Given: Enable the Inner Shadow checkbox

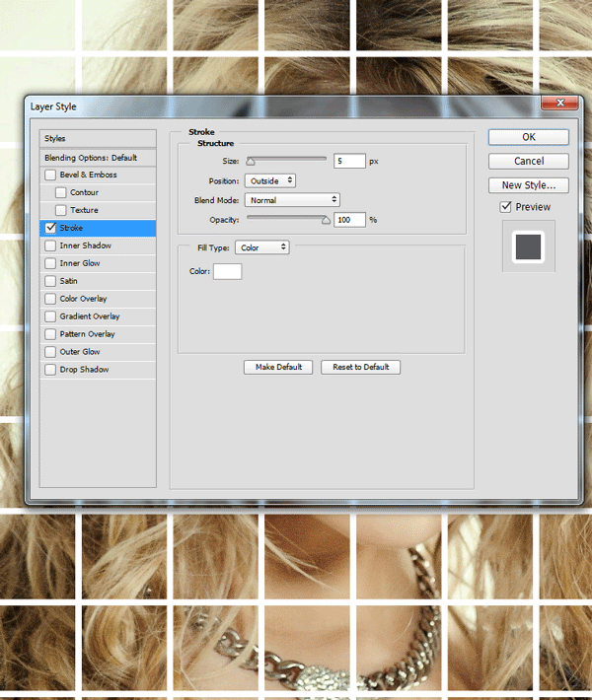Looking at the screenshot, I should (x=50, y=246).
